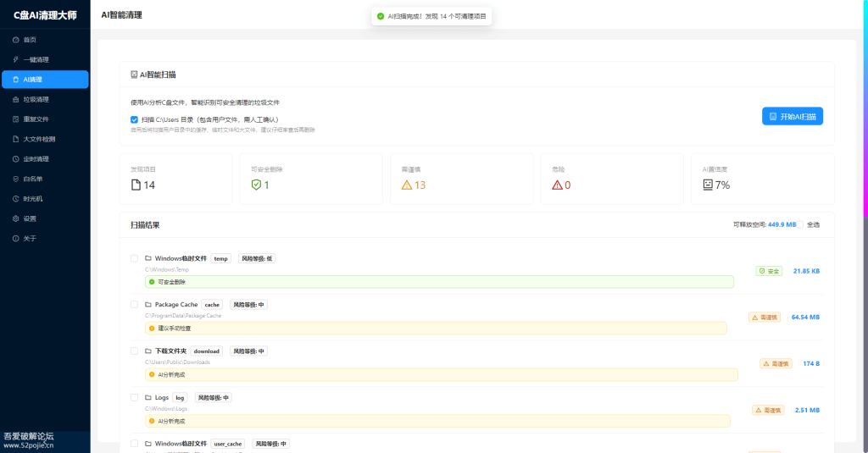Viewport: 868px width, 453px height.
Task: Open the 定时清理 clock icon
Action: click(16, 159)
